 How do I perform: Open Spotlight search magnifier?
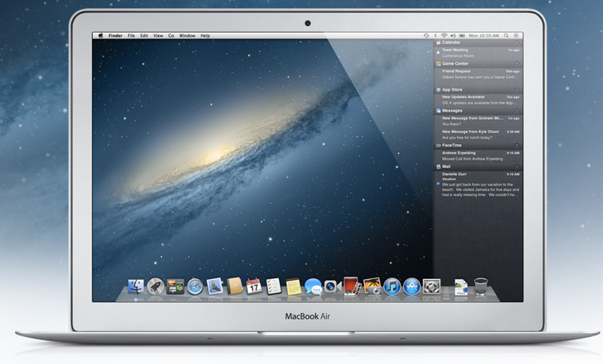pos(507,35)
